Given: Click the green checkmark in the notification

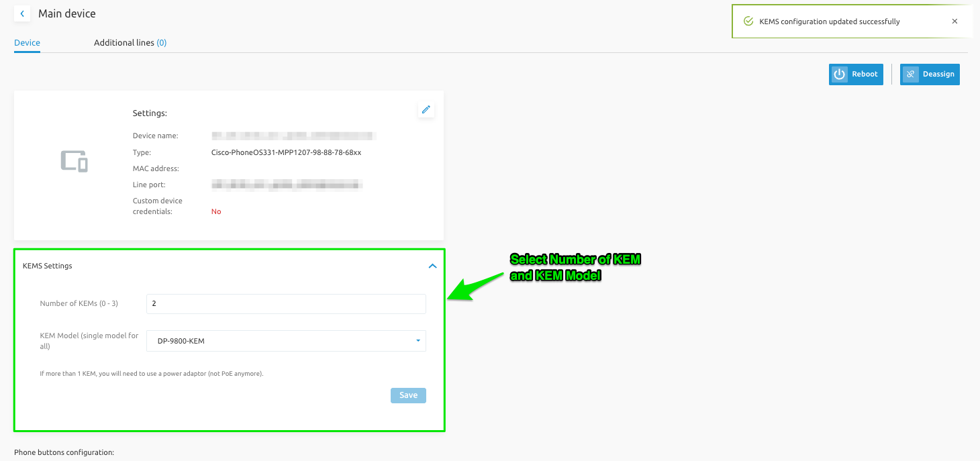Looking at the screenshot, I should [748, 21].
